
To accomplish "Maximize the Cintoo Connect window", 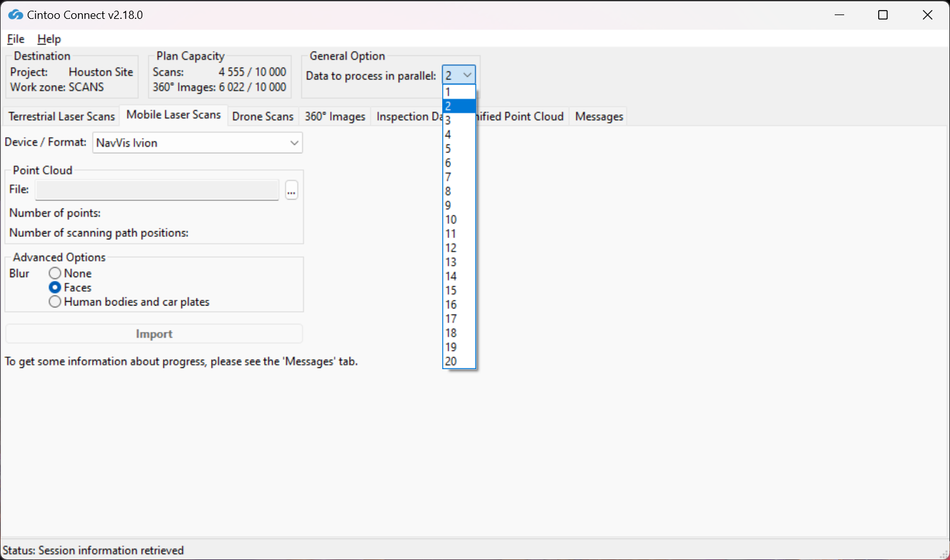I will click(883, 15).
